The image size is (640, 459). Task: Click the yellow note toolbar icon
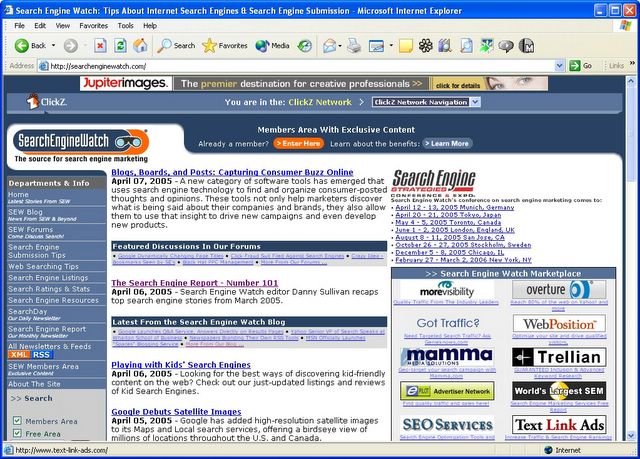click(x=406, y=46)
